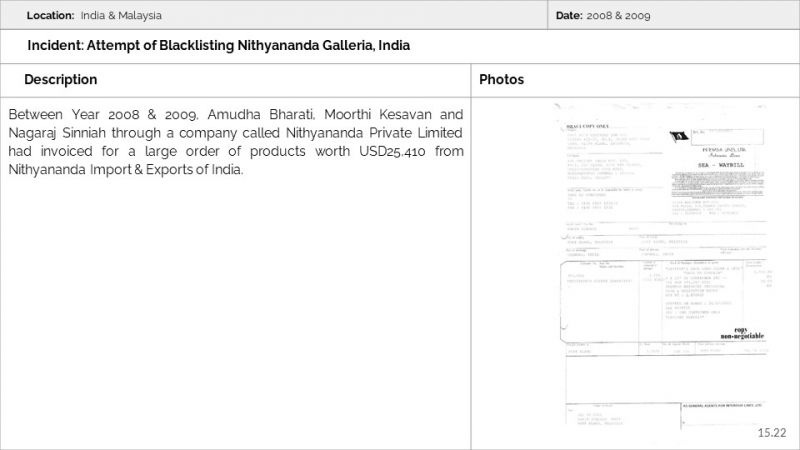This screenshot has width=800, height=450.
Task: Click the general agents footer line in waybill
Action: pyautogui.click(x=720, y=405)
